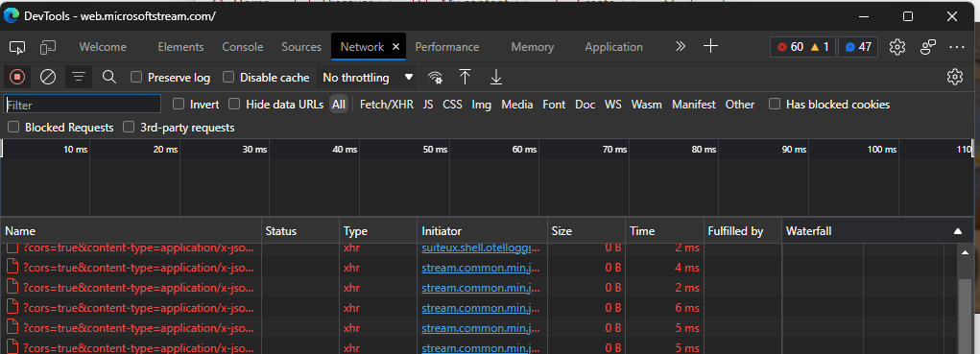
Task: Select the All filter type
Action: click(x=338, y=105)
